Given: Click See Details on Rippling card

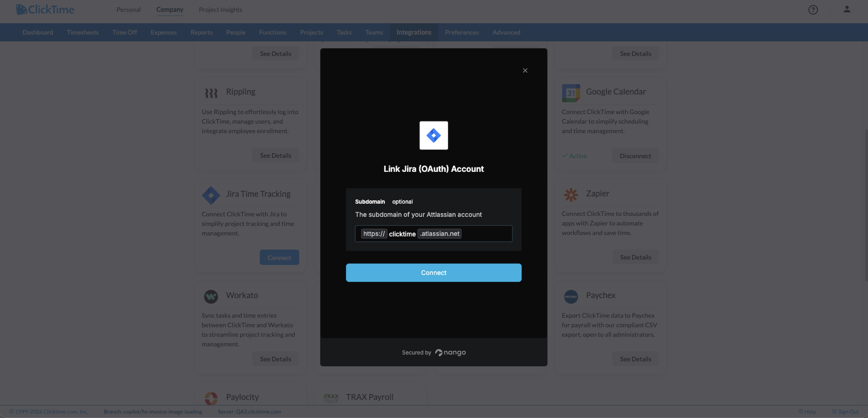Looking at the screenshot, I should pos(276,155).
